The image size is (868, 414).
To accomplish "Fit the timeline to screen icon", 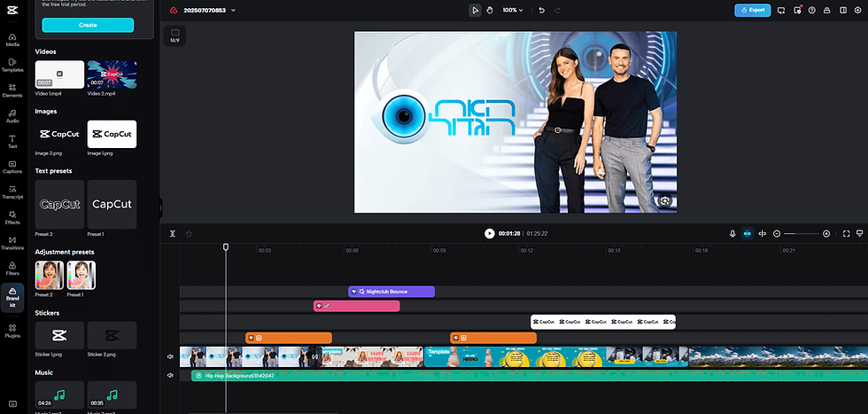I will (846, 234).
